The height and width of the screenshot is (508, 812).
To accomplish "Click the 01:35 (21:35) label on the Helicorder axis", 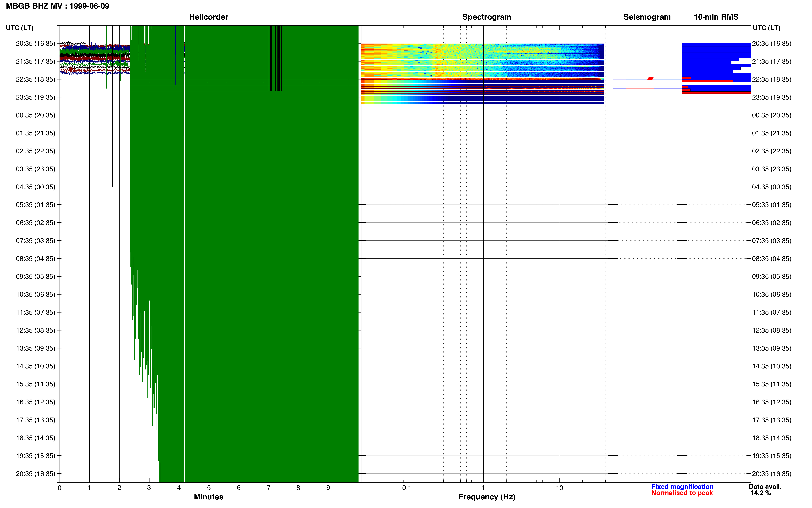I will [36, 133].
